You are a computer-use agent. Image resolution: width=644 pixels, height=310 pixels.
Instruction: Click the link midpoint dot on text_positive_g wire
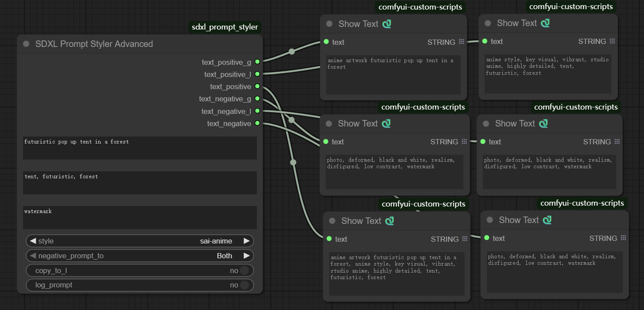coord(292,52)
